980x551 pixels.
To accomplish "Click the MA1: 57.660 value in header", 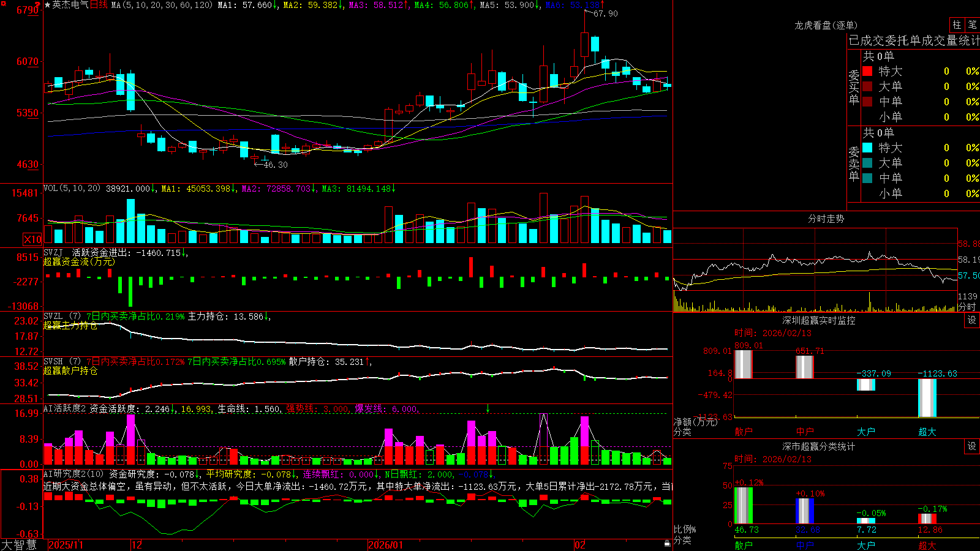I will click(x=245, y=5).
